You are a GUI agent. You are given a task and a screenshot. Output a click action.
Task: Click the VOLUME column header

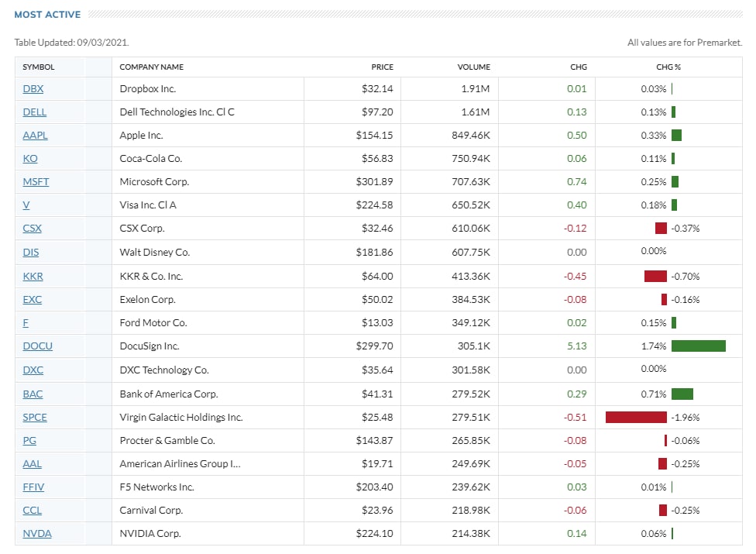point(474,67)
